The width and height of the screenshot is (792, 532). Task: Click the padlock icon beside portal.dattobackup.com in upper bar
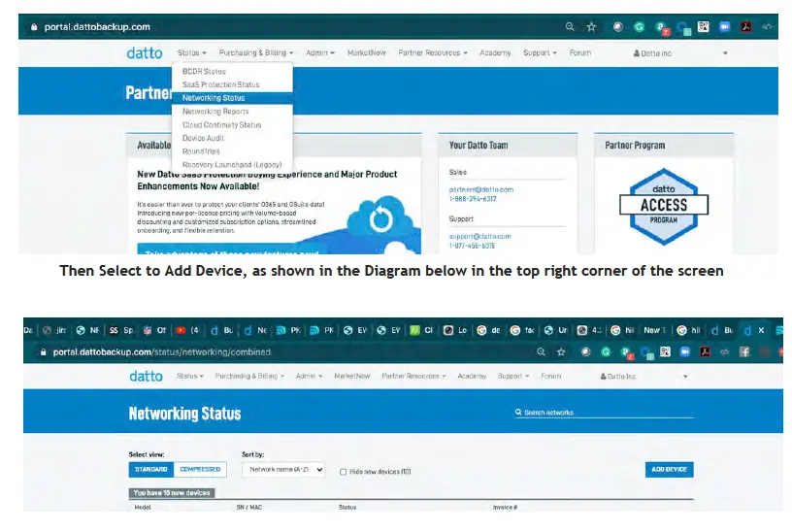pos(34,27)
